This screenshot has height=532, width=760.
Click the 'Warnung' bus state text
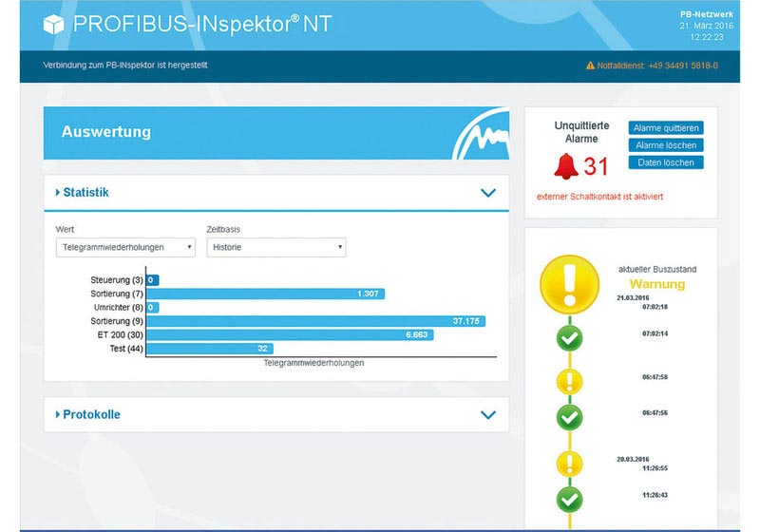click(657, 284)
